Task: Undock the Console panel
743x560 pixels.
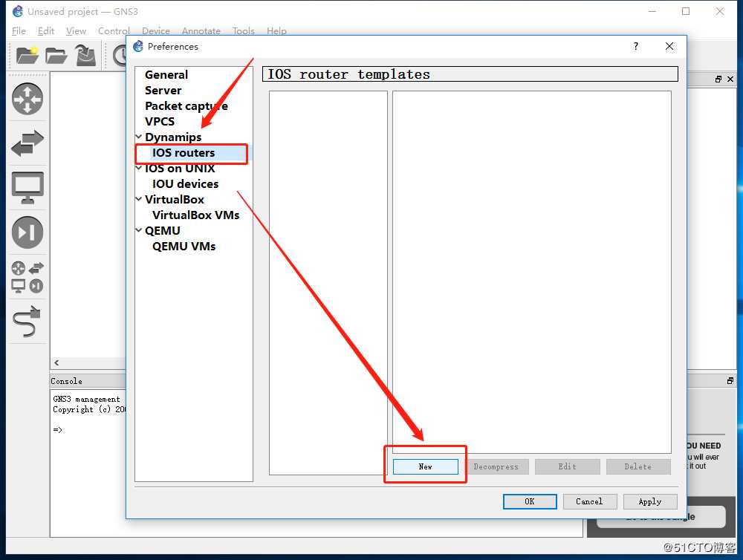Action: [x=730, y=381]
